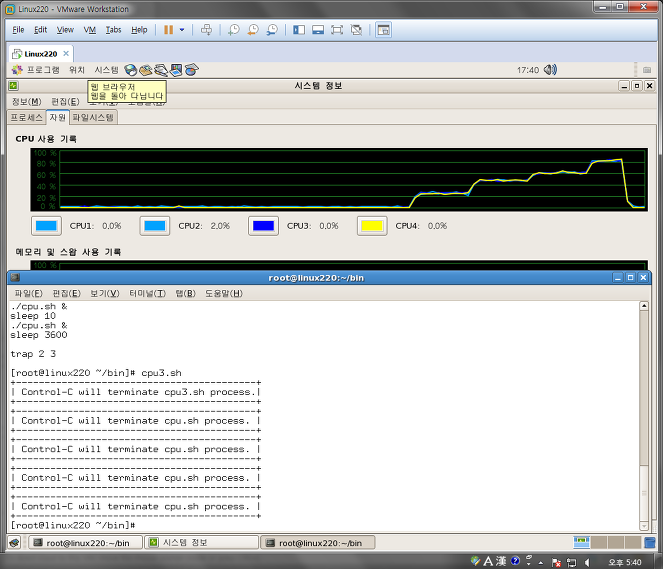Close the Linux220 tab
663x569 pixels.
(x=66, y=53)
